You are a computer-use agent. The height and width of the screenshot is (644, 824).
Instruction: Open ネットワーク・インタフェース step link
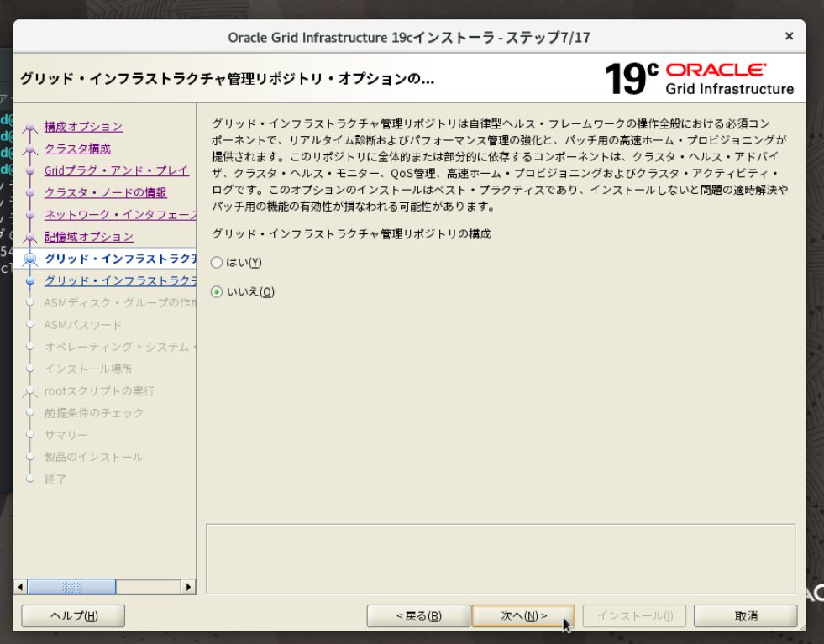pyautogui.click(x=120, y=215)
